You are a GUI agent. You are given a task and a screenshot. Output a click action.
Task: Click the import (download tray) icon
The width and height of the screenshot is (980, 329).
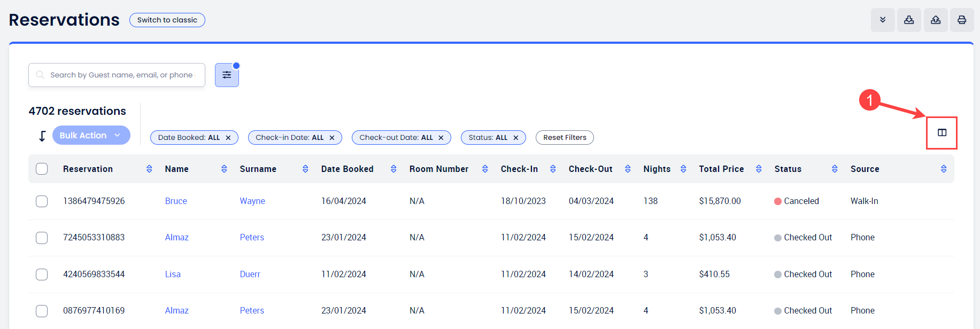(x=908, y=20)
